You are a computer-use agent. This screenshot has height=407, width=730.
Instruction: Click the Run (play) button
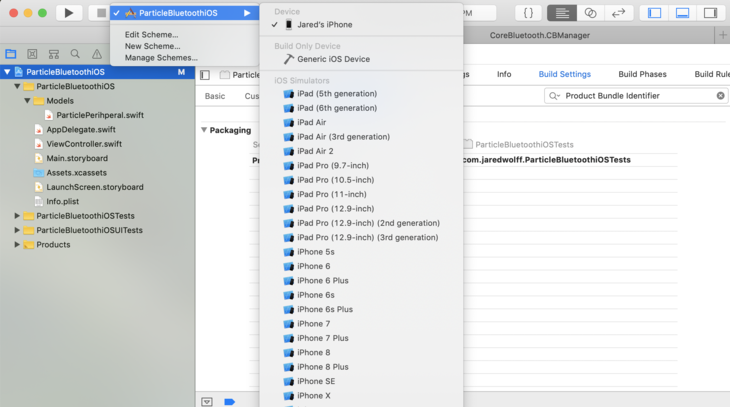pos(69,13)
